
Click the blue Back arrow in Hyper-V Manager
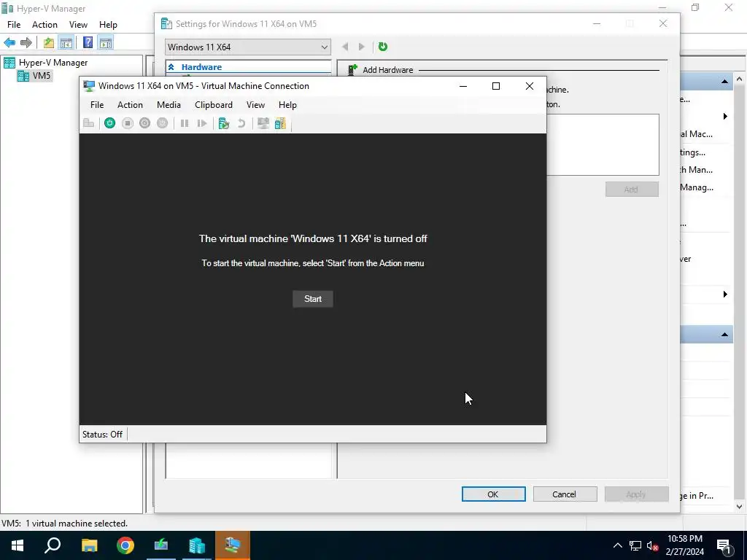point(9,43)
